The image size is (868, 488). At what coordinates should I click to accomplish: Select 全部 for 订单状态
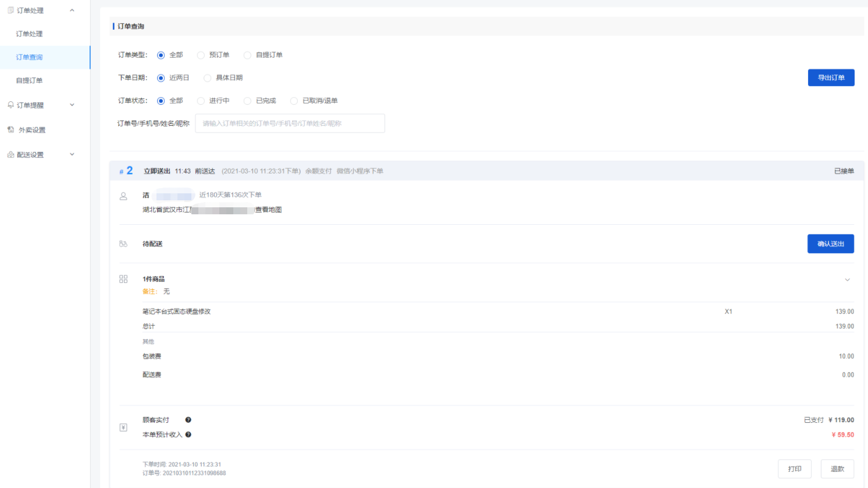[161, 101]
